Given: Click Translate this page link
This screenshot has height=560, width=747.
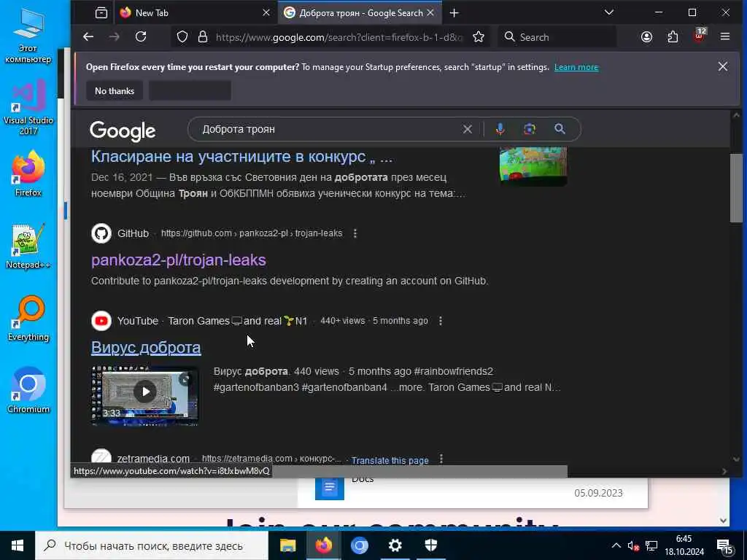Looking at the screenshot, I should tap(390, 461).
